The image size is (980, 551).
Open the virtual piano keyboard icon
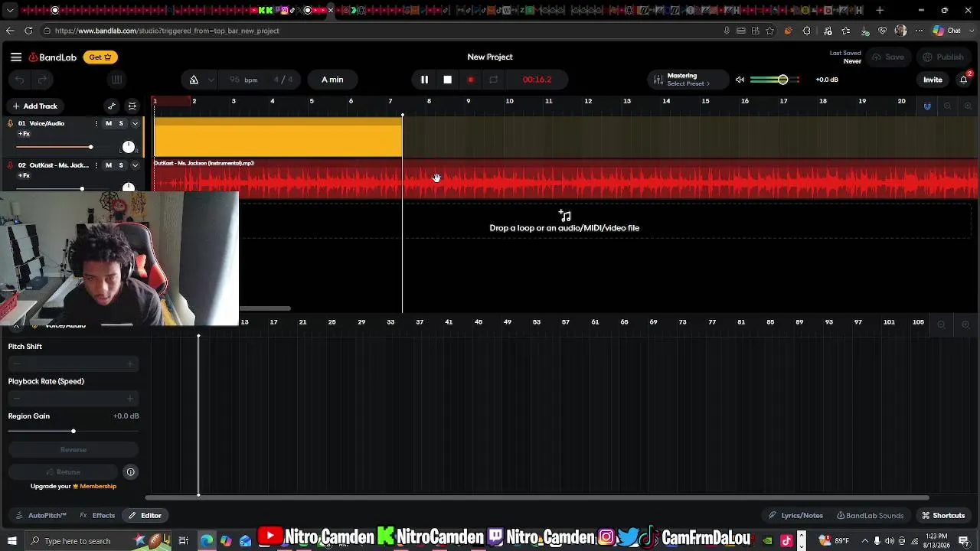coord(116,80)
